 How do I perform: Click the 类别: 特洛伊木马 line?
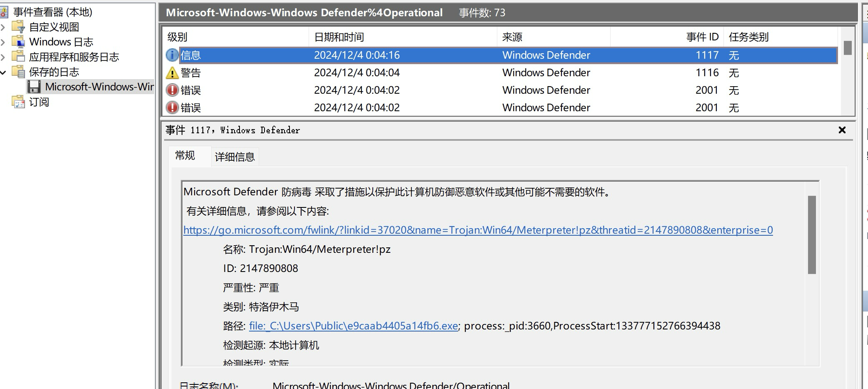[261, 307]
